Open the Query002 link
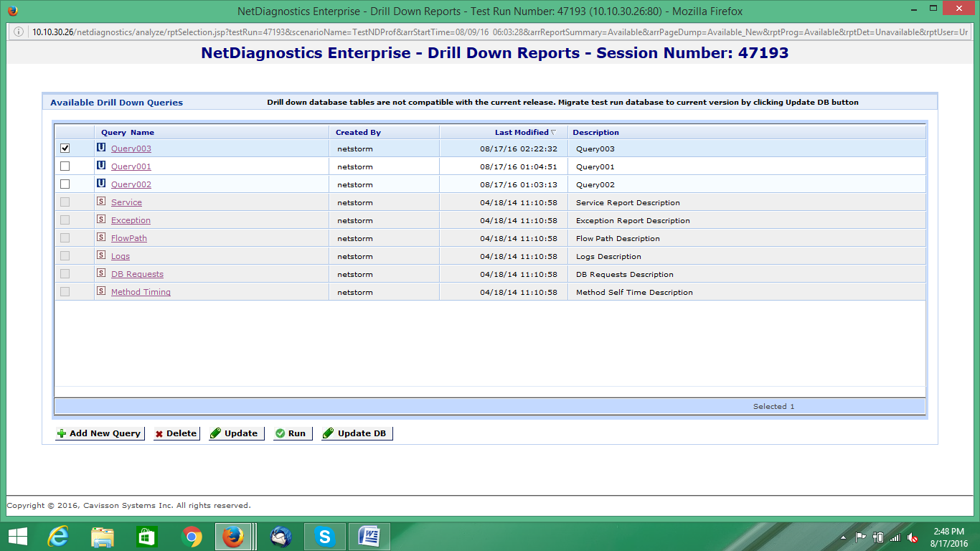 coord(131,184)
